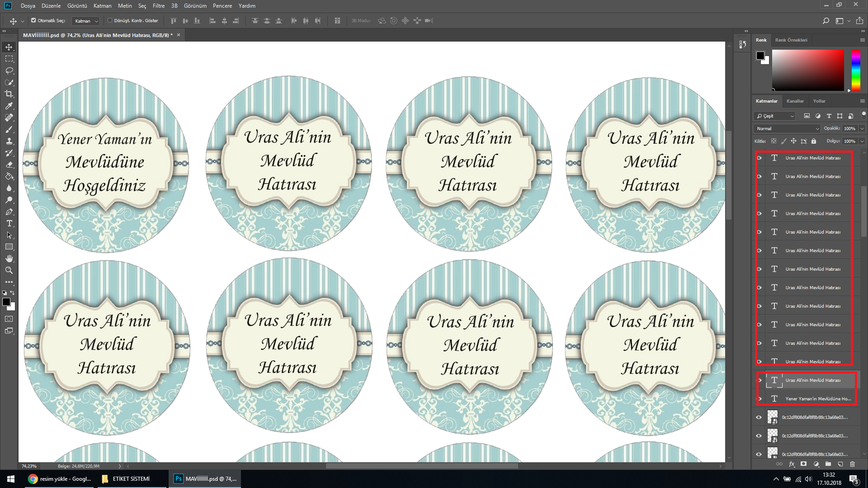Select the Rectangular Marquee tool
Screen dimensions: 868x488
(9, 59)
